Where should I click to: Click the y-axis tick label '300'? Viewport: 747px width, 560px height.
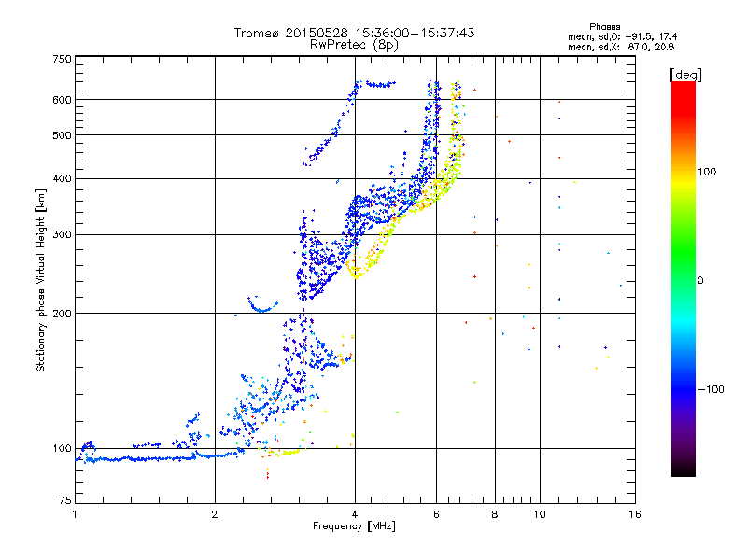[x=62, y=235]
